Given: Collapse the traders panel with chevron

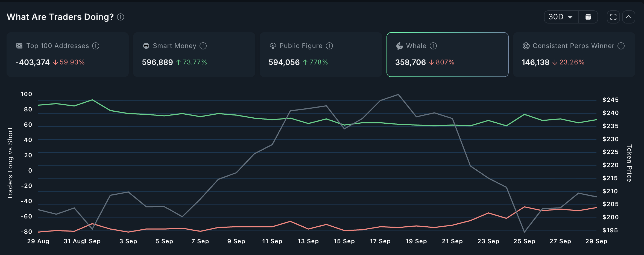Looking at the screenshot, I should 629,17.
